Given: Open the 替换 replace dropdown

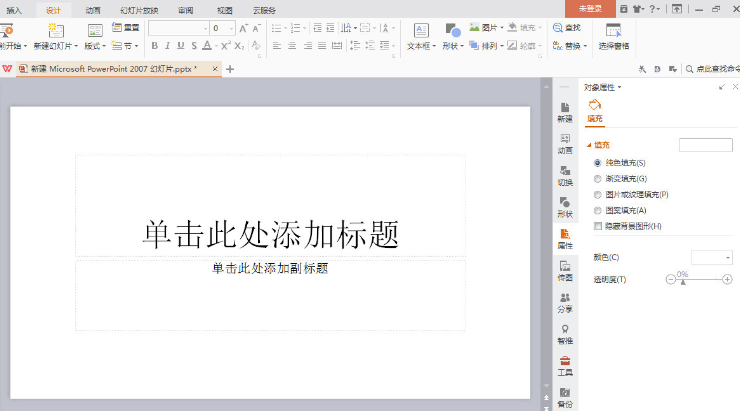Looking at the screenshot, I should [585, 46].
